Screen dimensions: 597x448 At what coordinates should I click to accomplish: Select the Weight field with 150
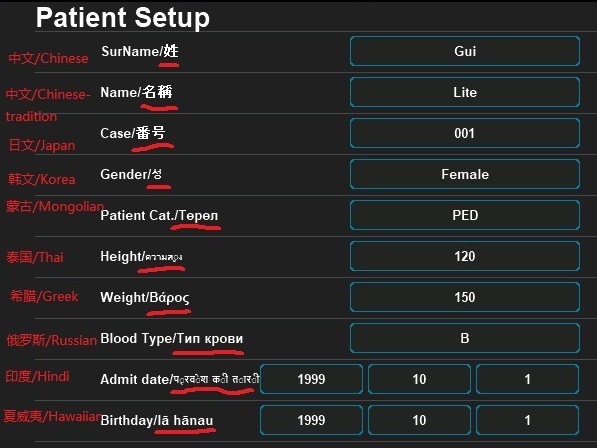click(465, 297)
